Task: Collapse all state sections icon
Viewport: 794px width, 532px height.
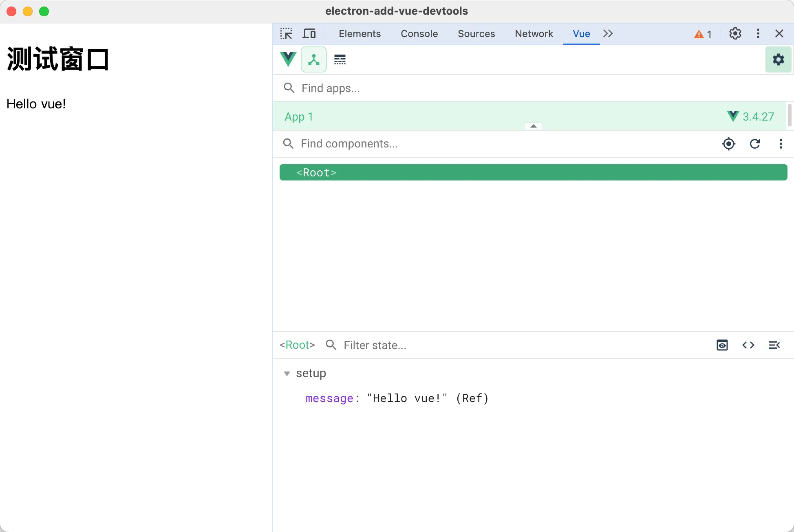Action: [774, 345]
